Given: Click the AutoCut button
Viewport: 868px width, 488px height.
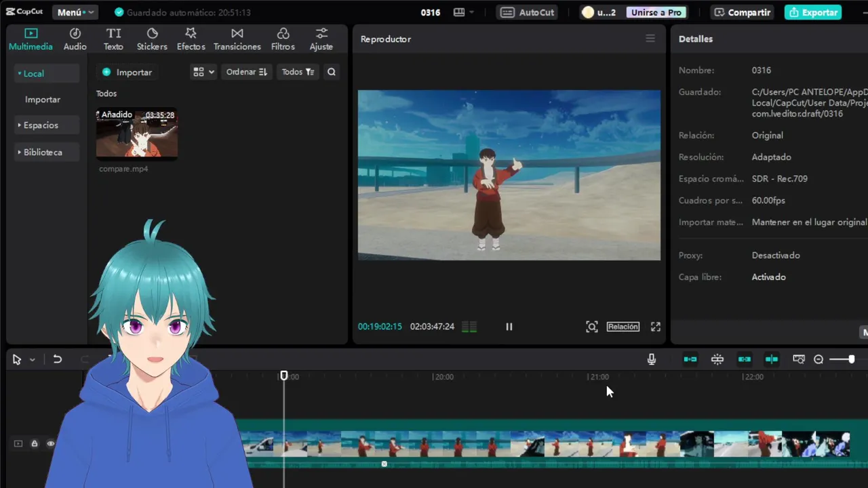Looking at the screenshot, I should 528,12.
